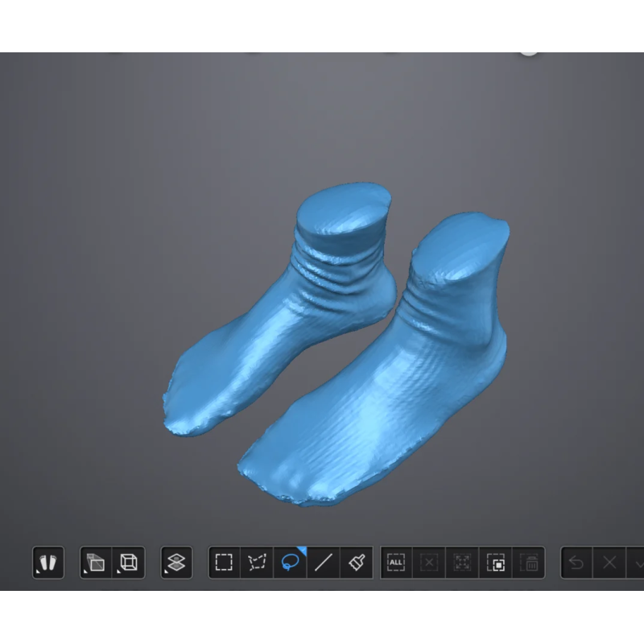Screen dimensions: 644x644
Task: Select the wireframe cube view icon
Action: 129,562
